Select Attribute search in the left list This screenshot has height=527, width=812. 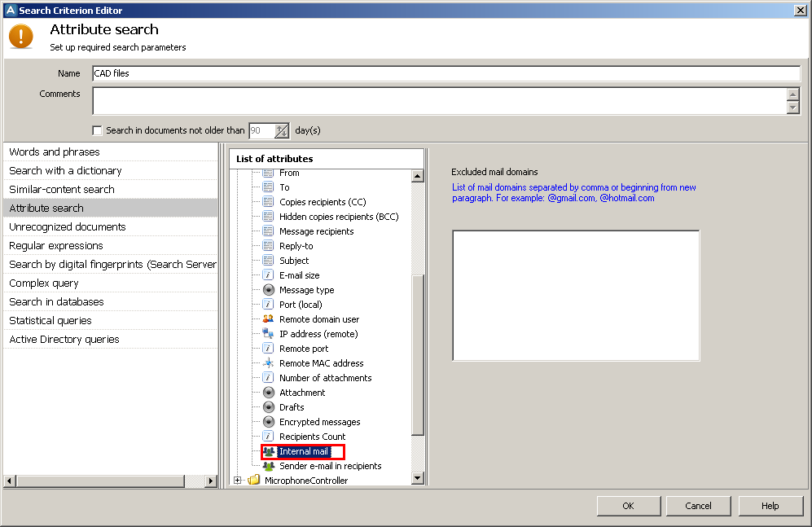click(x=110, y=208)
